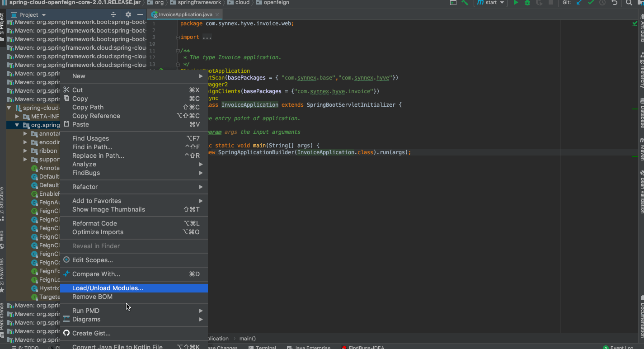Click the Project panel settings gear
644x349 pixels.
pos(128,14)
